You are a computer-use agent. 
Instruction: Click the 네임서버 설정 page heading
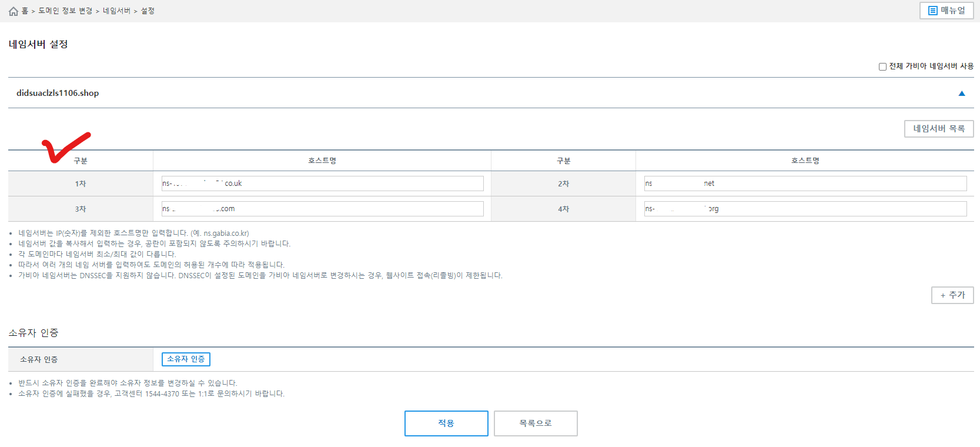[x=38, y=44]
